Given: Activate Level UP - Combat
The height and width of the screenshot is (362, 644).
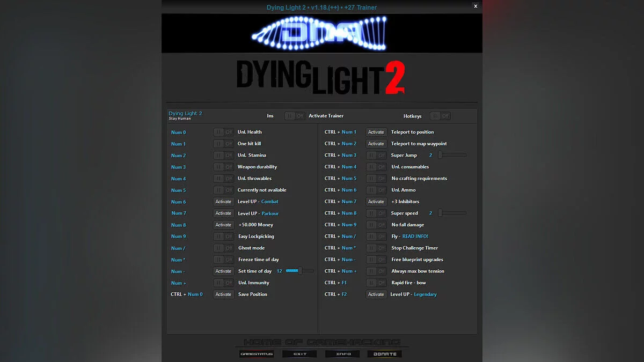Looking at the screenshot, I should (223, 202).
